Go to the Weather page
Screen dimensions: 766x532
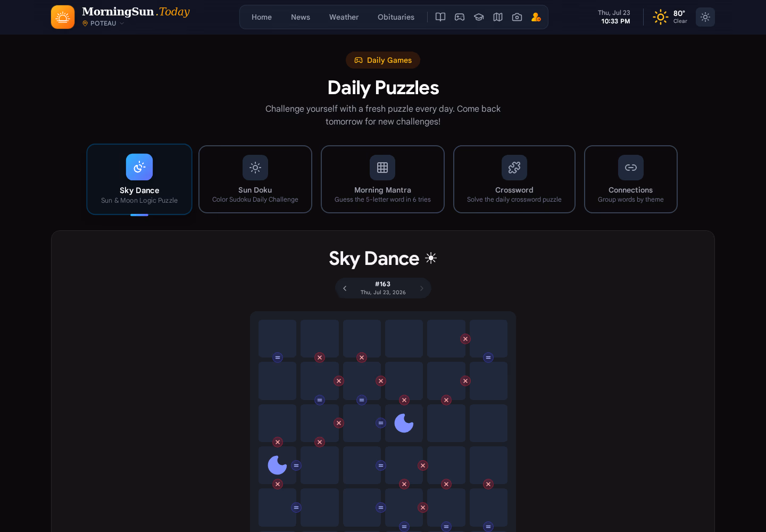(x=344, y=17)
